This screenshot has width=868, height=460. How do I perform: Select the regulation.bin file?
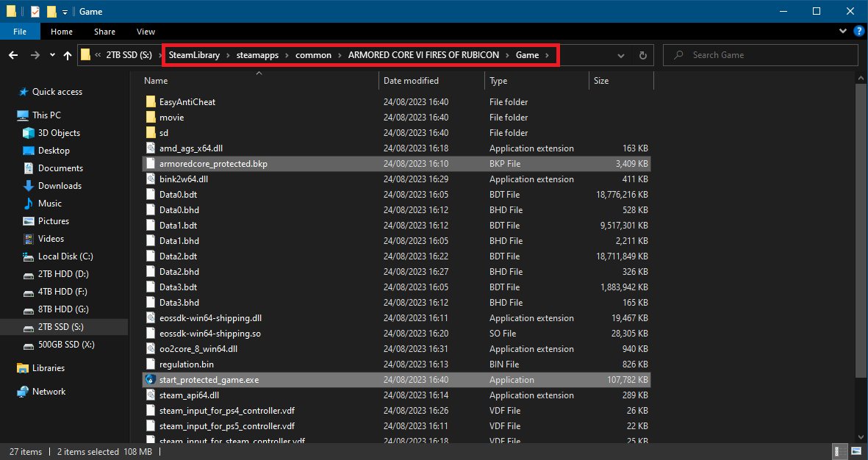click(186, 364)
